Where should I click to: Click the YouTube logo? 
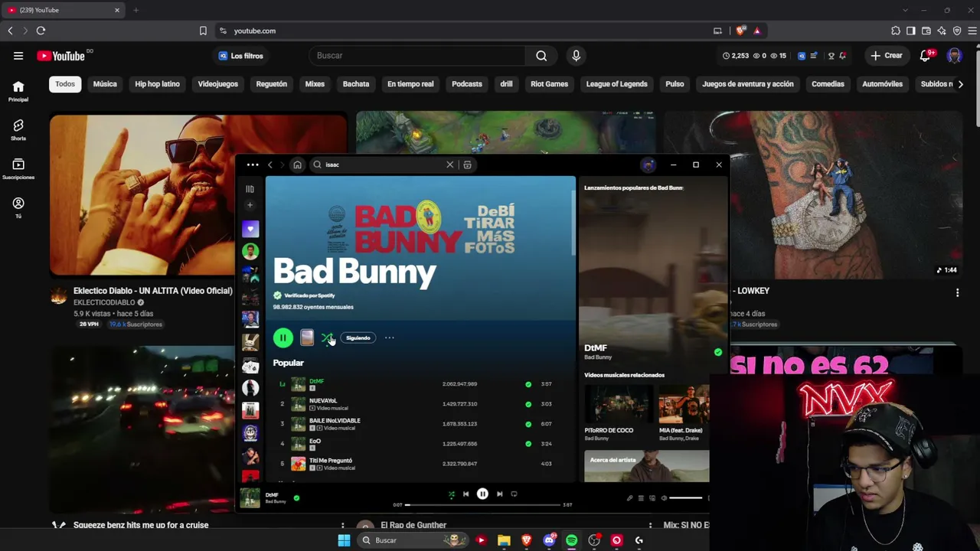tap(61, 56)
